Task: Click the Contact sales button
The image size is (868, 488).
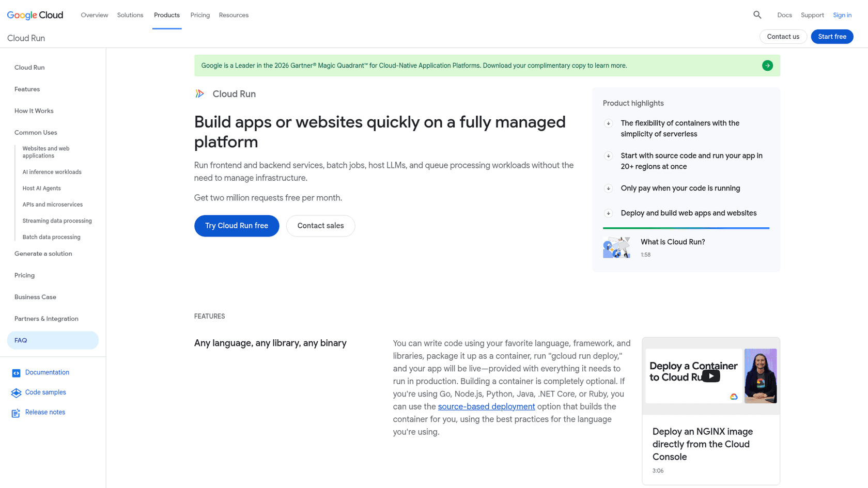Action: pyautogui.click(x=320, y=226)
